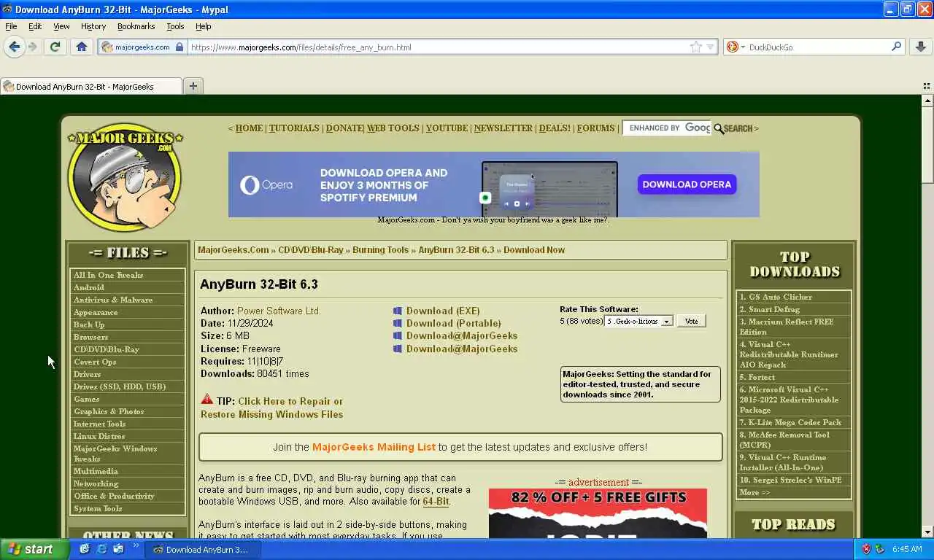Open the View menu
Screen dimensions: 934x560
(x=61, y=26)
